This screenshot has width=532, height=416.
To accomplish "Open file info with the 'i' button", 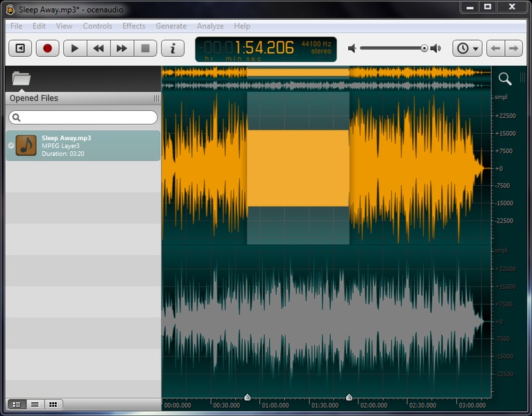I will pos(173,49).
